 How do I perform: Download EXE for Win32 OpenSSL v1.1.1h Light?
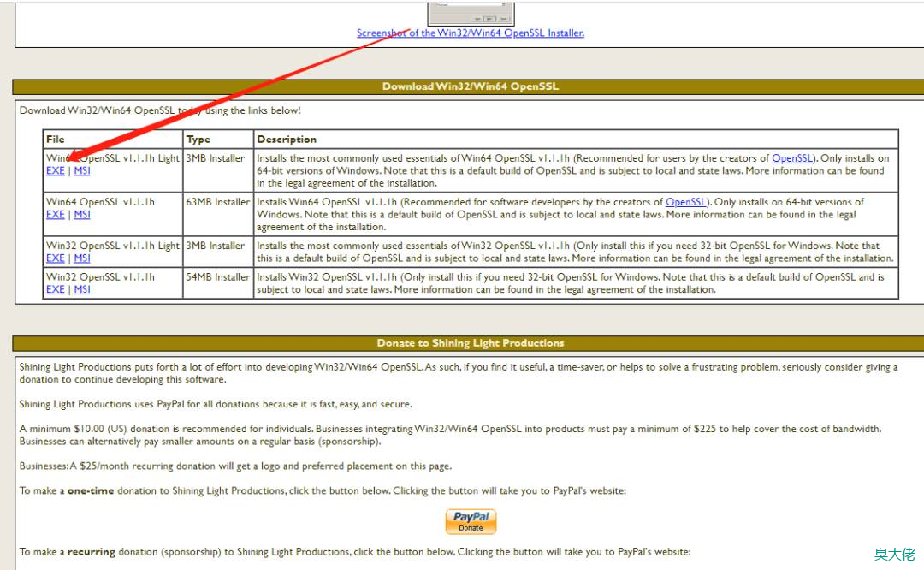56,258
